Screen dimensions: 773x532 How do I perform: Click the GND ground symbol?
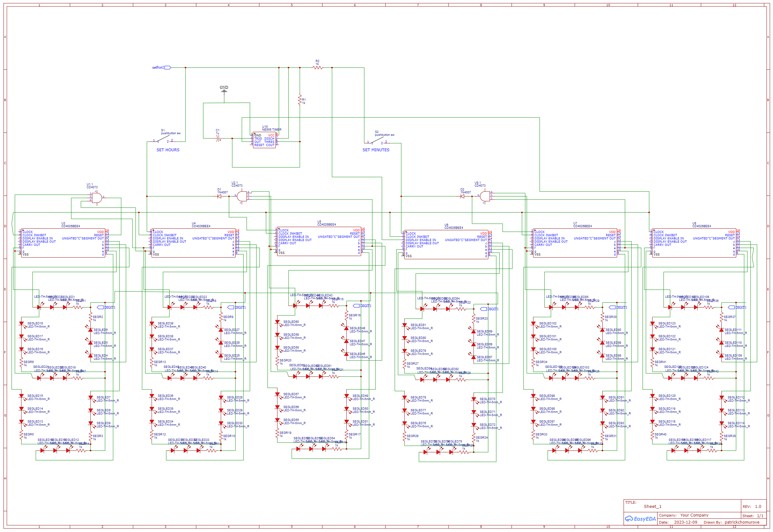tap(224, 91)
